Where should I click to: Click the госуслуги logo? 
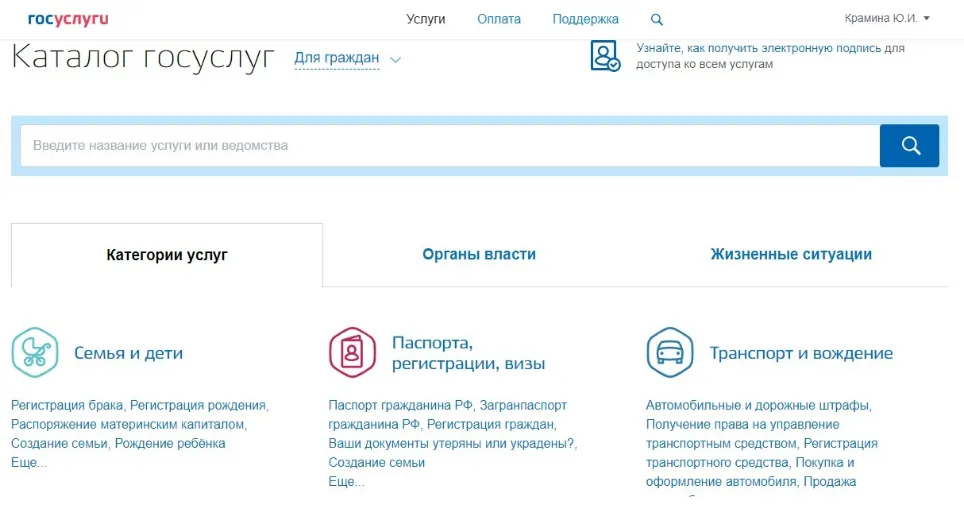coord(68,19)
